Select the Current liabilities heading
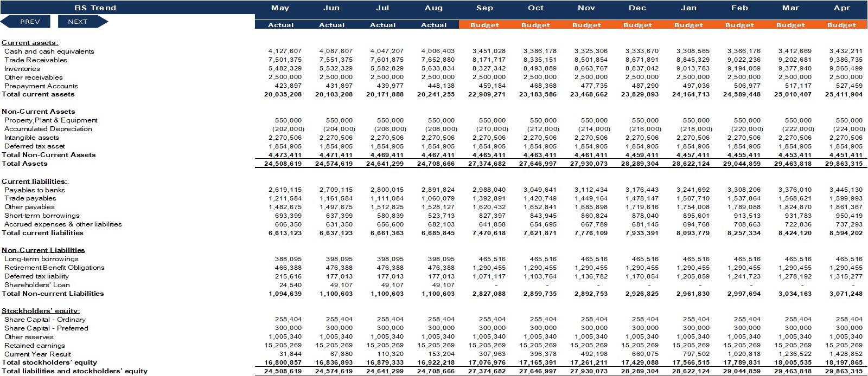Viewport: 868px width, 376px height. (x=35, y=181)
